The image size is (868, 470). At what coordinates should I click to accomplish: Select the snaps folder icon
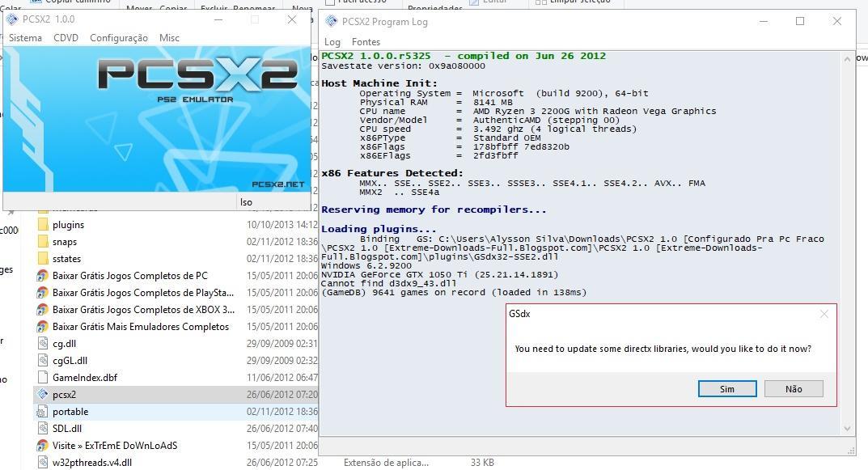(x=43, y=241)
